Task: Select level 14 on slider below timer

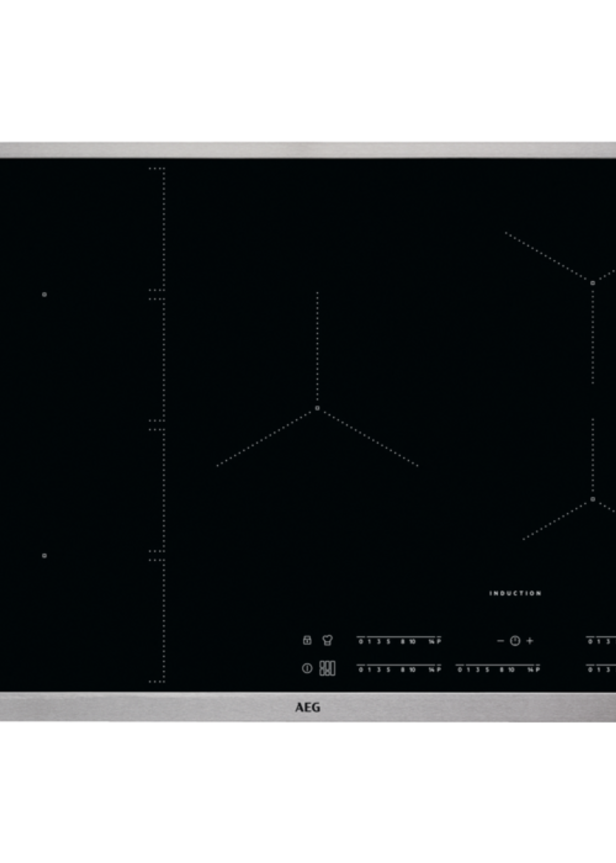Action: [529, 670]
